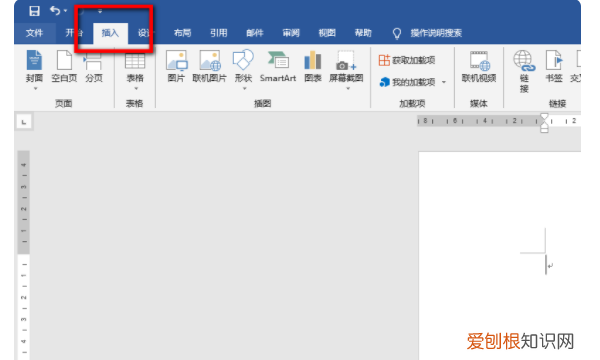600x360 pixels.
Task: Insert a 空白页 (Blank Page)
Action: coord(64,66)
